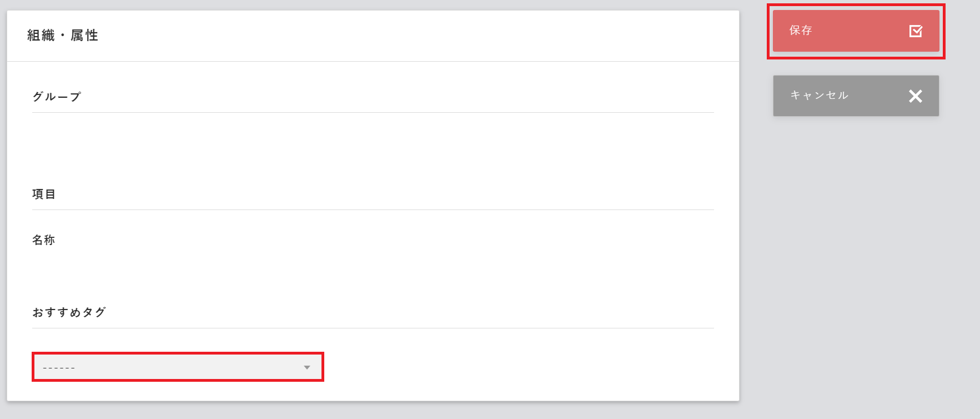Click the グループ section heading
The width and height of the screenshot is (980, 419).
[x=57, y=97]
